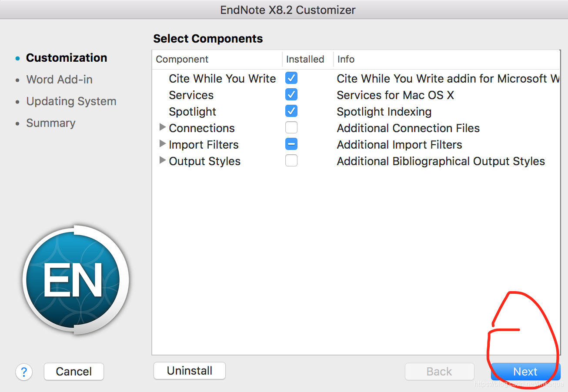Click the Uninstall button
This screenshot has height=392, width=568.
[x=189, y=371]
